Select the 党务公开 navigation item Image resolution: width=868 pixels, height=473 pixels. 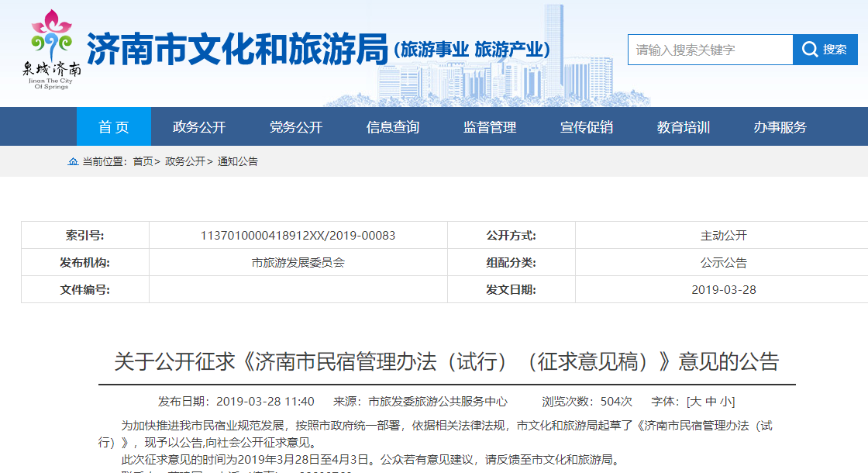coord(296,127)
